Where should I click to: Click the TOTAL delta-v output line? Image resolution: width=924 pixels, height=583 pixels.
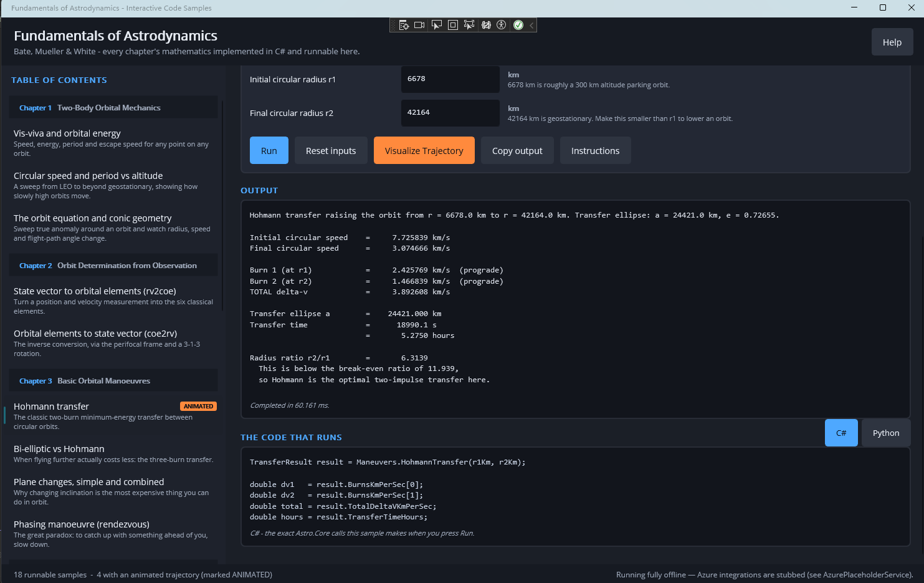(x=350, y=292)
